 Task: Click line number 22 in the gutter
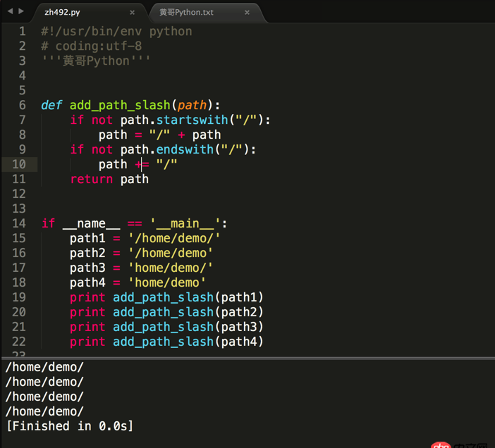[19, 342]
